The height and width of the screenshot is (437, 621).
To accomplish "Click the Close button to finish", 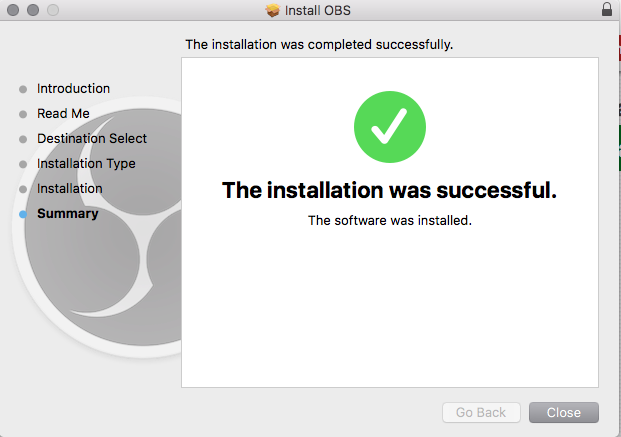I will 563,412.
